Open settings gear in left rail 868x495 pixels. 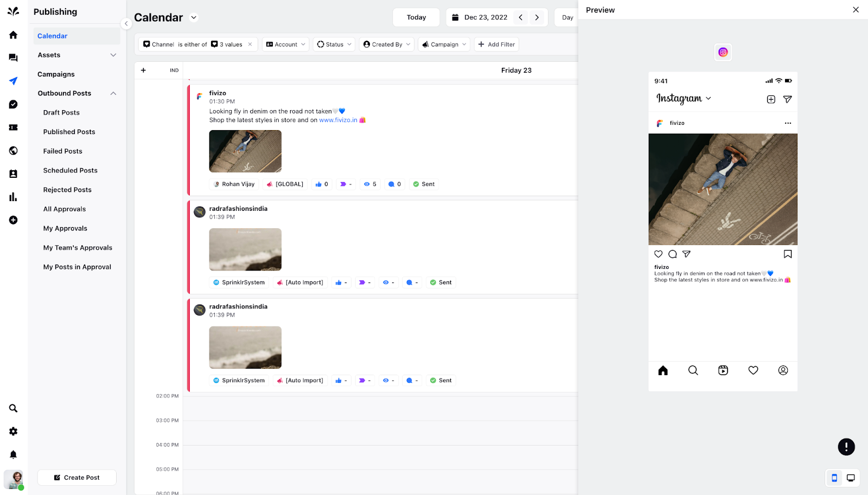click(x=13, y=432)
